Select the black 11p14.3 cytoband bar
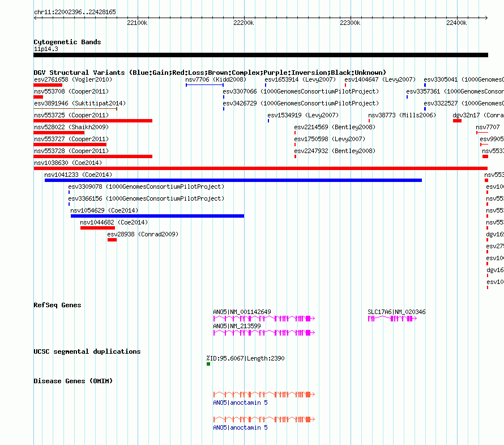Image resolution: width=504 pixels, height=445 pixels. point(260,55)
